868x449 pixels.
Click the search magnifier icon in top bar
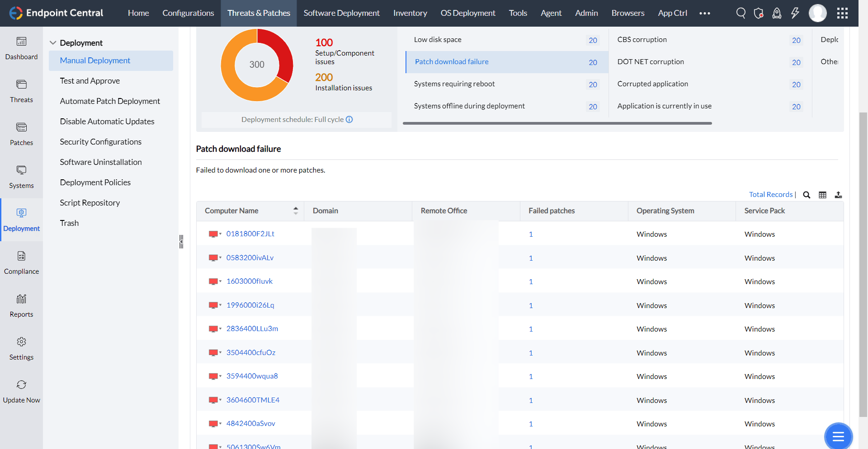(x=741, y=13)
